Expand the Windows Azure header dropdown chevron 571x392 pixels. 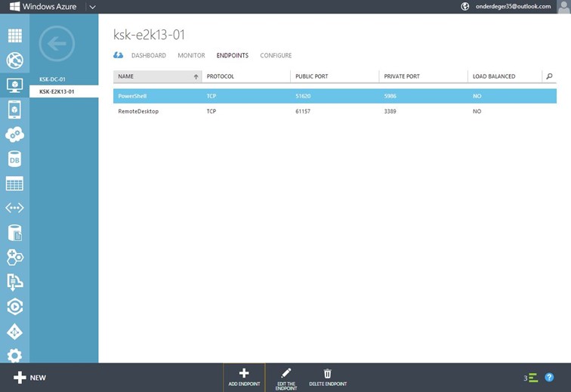(92, 7)
